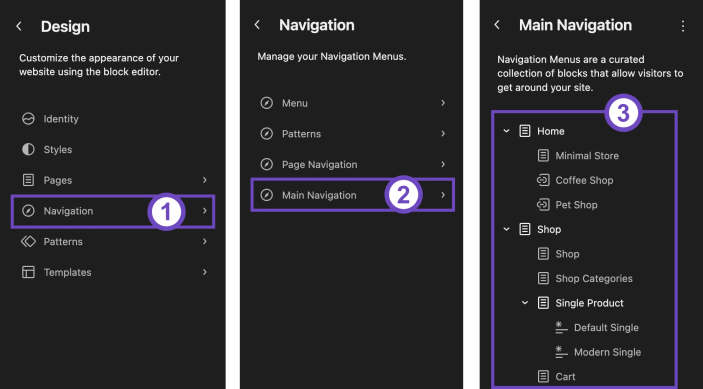Click the chevron on the Menu row
The width and height of the screenshot is (703, 389).
tap(443, 103)
